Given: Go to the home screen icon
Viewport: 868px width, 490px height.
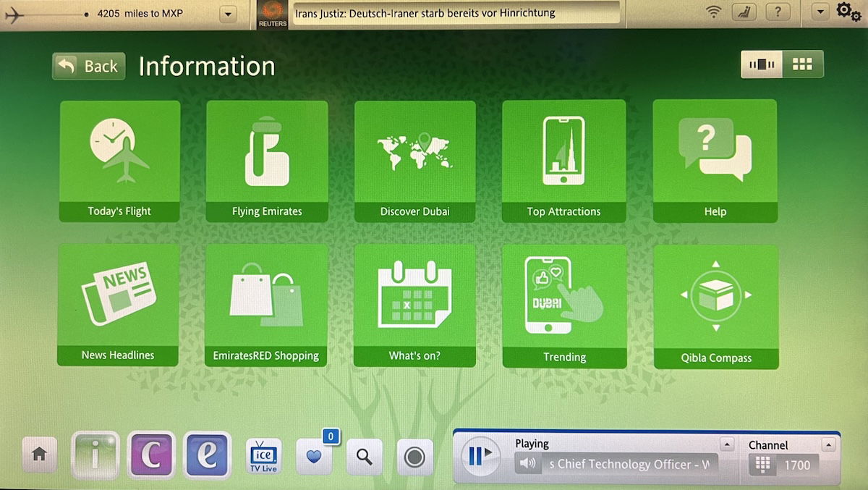Looking at the screenshot, I should pyautogui.click(x=39, y=455).
